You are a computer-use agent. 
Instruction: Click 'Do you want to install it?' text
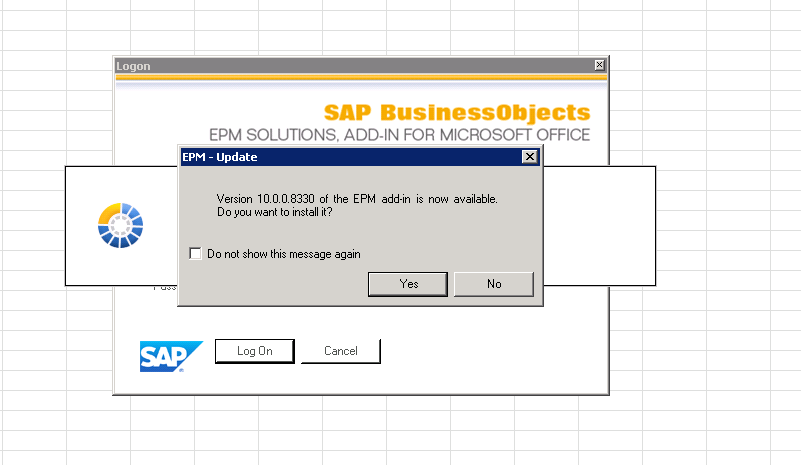pos(274,212)
